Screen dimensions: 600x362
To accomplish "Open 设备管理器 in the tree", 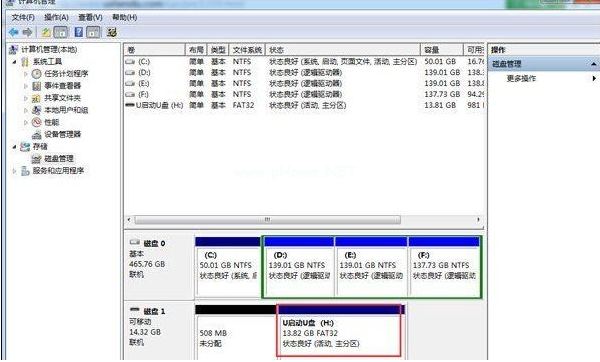I will pos(62,134).
